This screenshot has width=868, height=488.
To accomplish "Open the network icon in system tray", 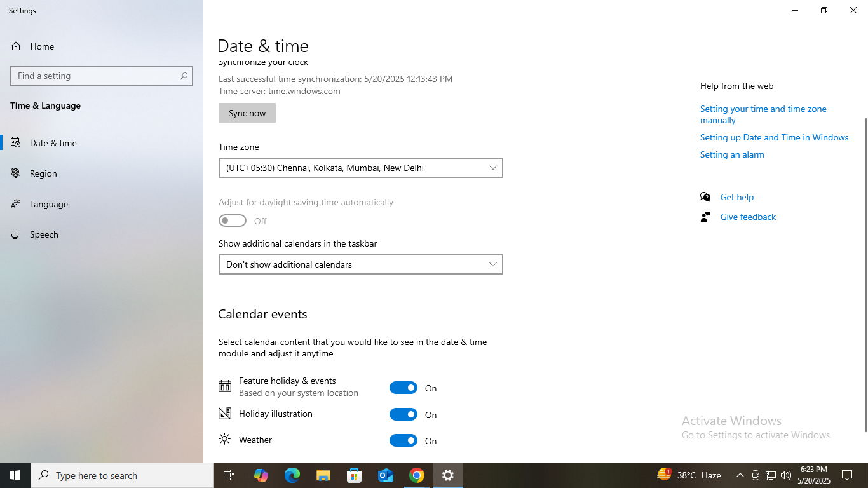I will pyautogui.click(x=771, y=475).
